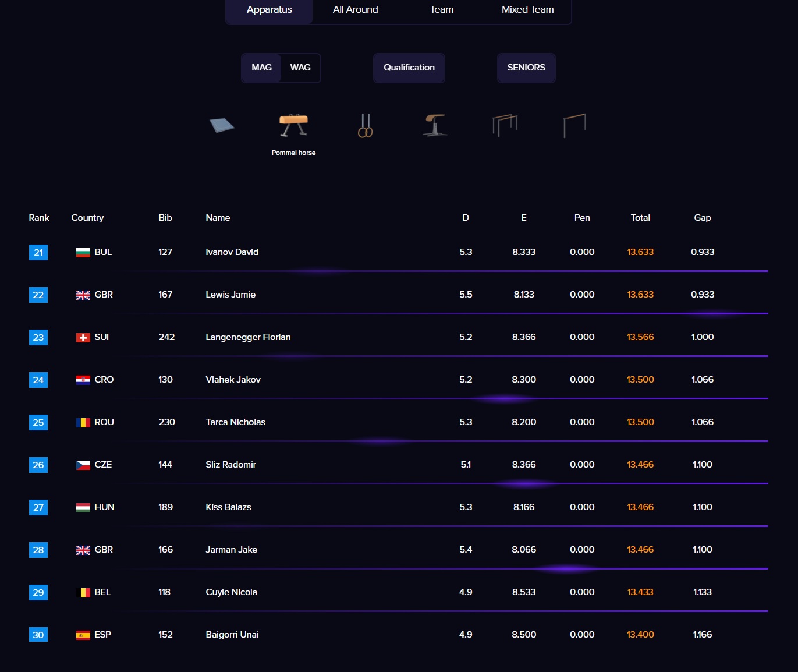Click the Bulgaria flag for Ivanov David
798x672 pixels.
pyautogui.click(x=83, y=252)
